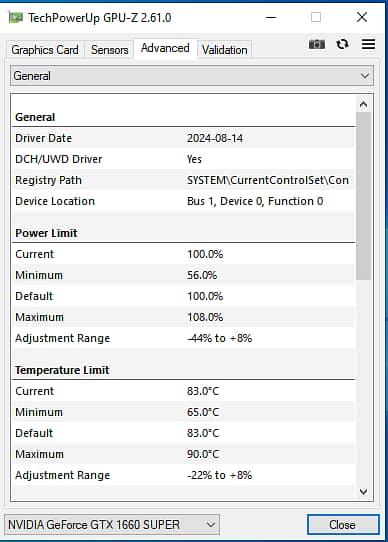This screenshot has width=388, height=542.
Task: Click the scrollbar down arrow
Action: tap(363, 492)
